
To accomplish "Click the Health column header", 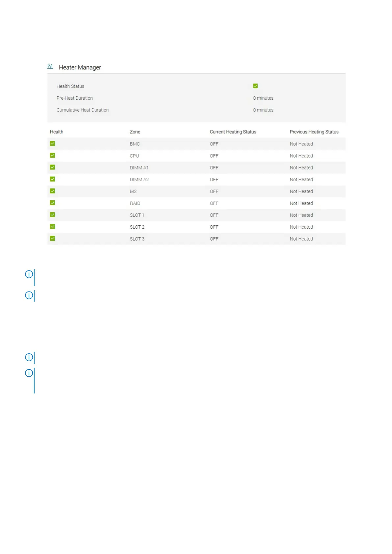I will point(57,132).
